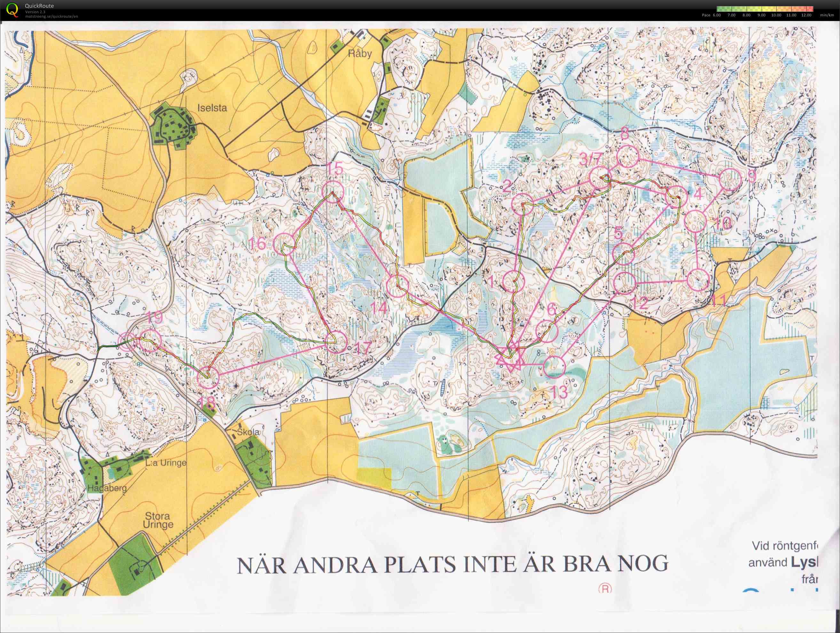Click control circle 11 on the map
Screen dimensions: 840x633
coord(698,280)
